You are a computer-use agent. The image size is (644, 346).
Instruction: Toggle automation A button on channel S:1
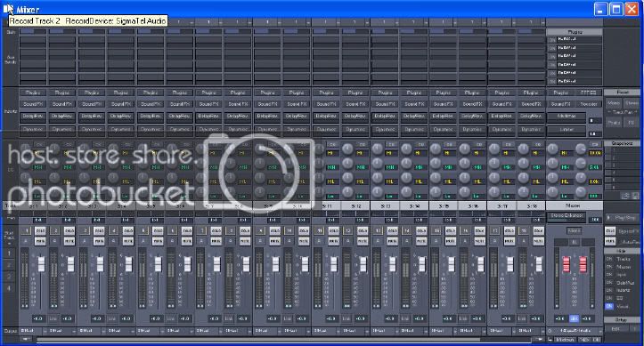point(27,241)
